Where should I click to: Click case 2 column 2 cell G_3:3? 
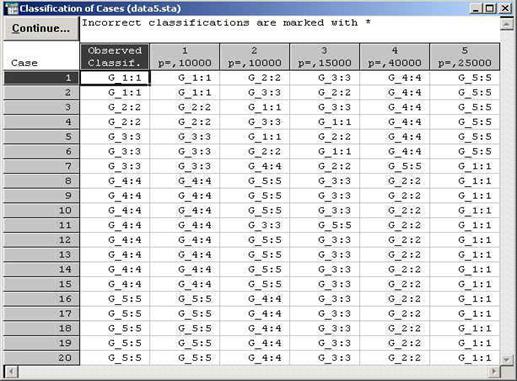[x=255, y=93]
